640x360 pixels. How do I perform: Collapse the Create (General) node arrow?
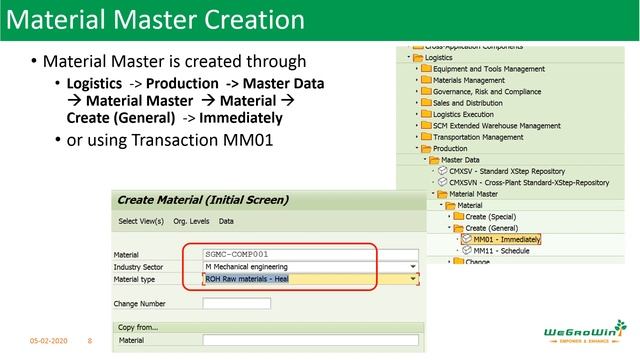(449, 227)
